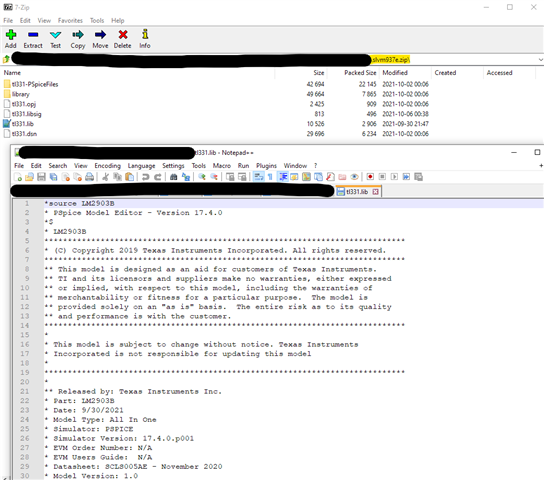Open the Favorites menu in 7-Zip
This screenshot has width=544, height=480.
tap(70, 20)
